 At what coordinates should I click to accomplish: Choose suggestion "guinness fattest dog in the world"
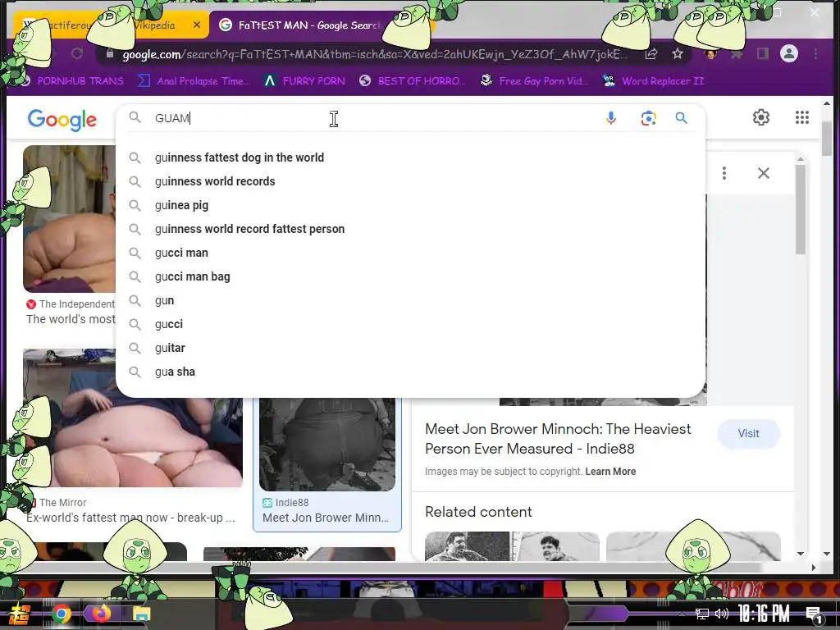[410, 157]
